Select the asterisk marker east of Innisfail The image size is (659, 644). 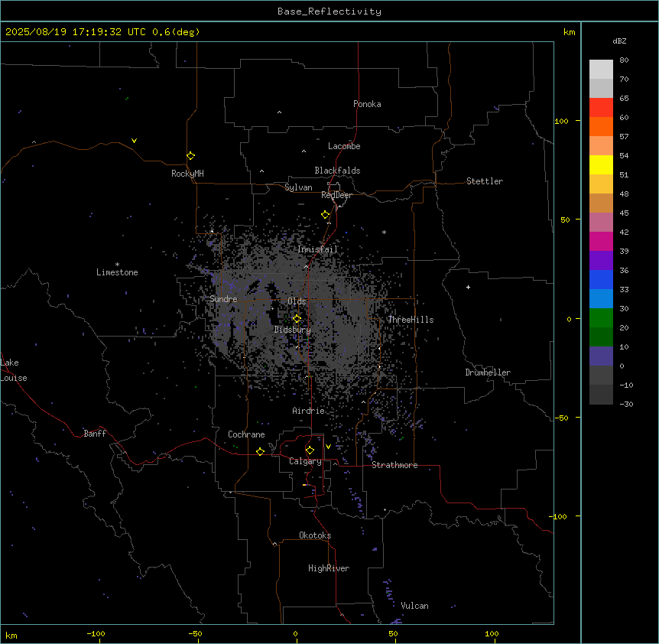[384, 232]
